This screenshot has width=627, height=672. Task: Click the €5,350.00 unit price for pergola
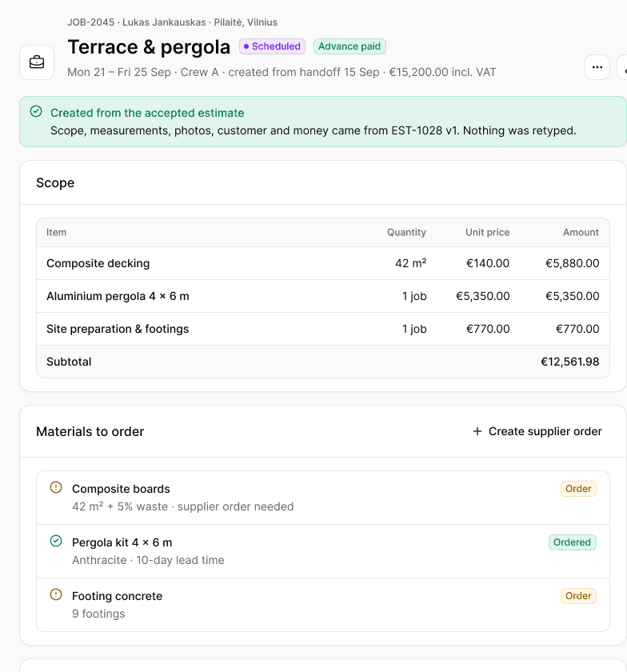[x=482, y=296]
